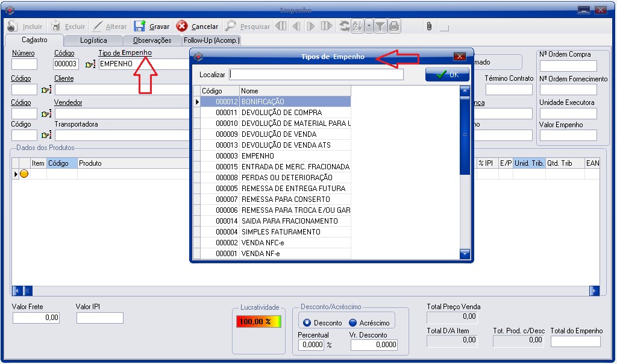Open the Tipo de Empenho lookup hand icon
617x364 pixels.
coord(90,64)
